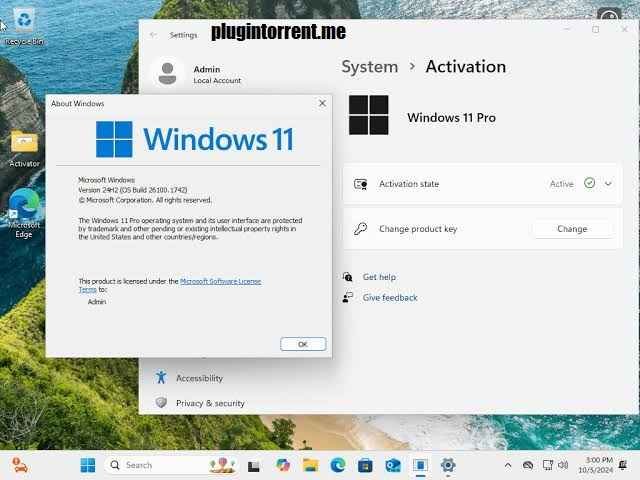Viewport: 640px width, 480px height.
Task: Open the Windows Start button
Action: pyautogui.click(x=88, y=465)
